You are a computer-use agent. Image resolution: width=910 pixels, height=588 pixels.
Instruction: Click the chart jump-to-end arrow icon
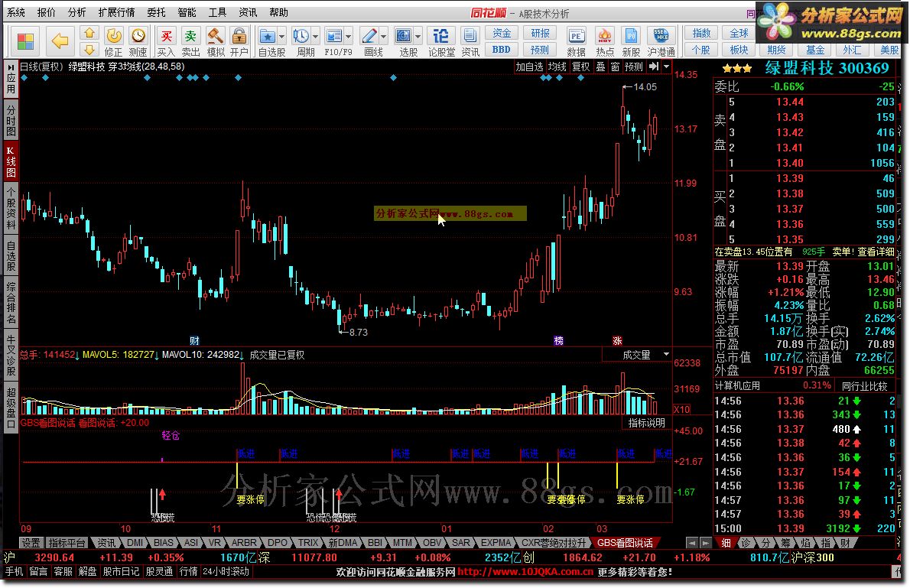pos(654,67)
